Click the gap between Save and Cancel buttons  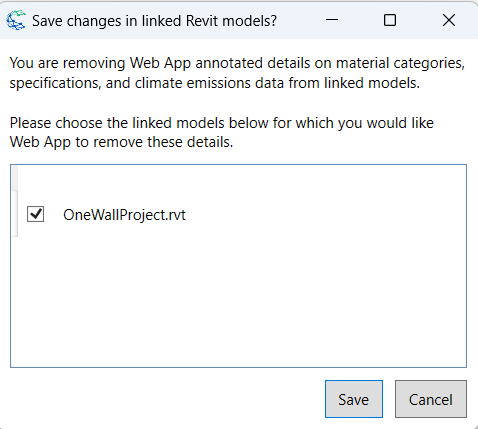click(389, 399)
